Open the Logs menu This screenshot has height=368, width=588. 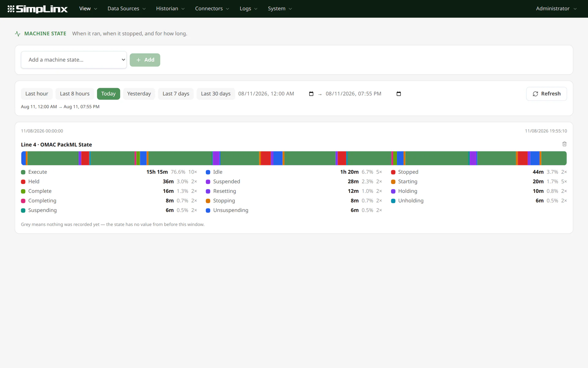[x=248, y=9]
